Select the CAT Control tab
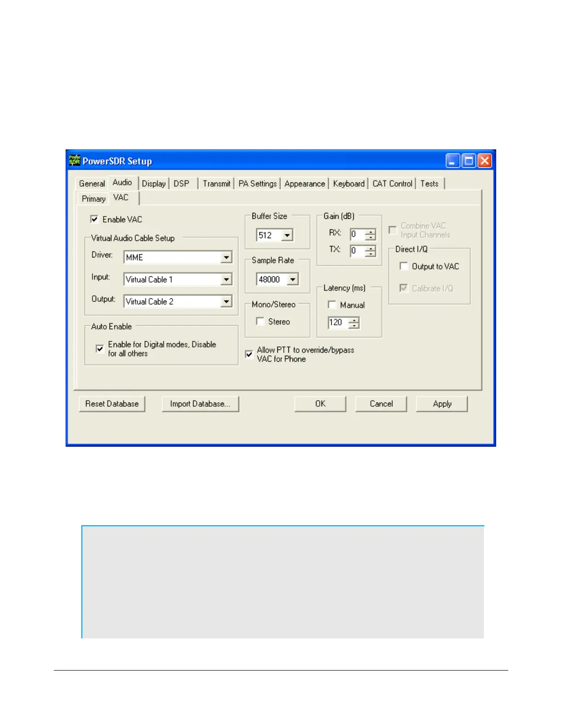Screen dimensions: 563x728 tap(392, 183)
